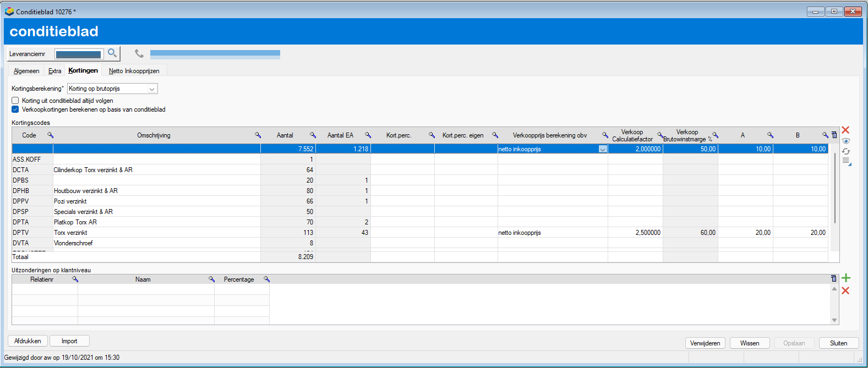The height and width of the screenshot is (368, 868).
Task: Click the Verwijderen button
Action: (x=705, y=343)
